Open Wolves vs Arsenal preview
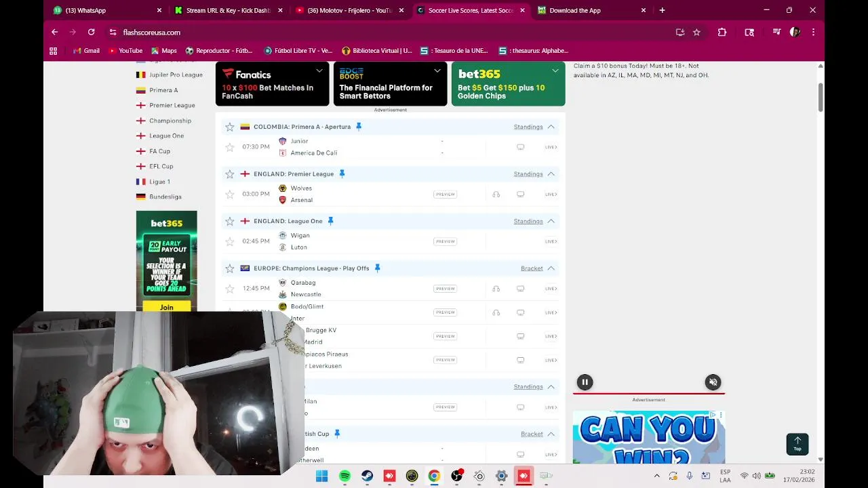Screen dimensions: 868x488 [x=446, y=195]
